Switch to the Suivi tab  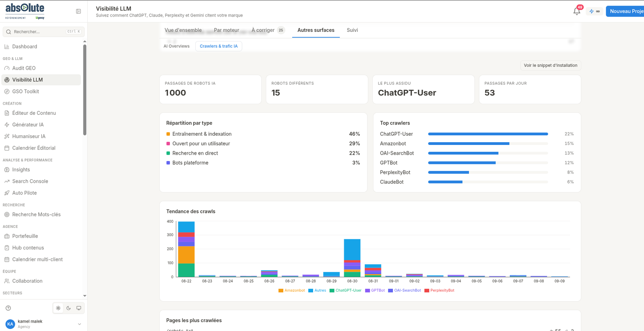pos(352,30)
